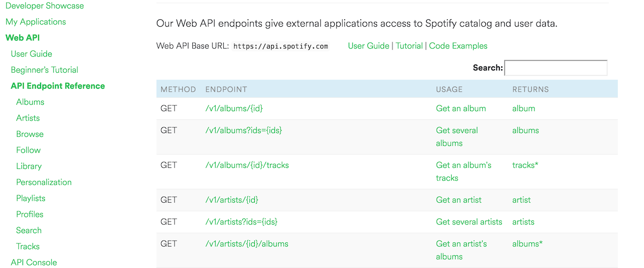Open Profiles reference in sidebar

pos(30,215)
